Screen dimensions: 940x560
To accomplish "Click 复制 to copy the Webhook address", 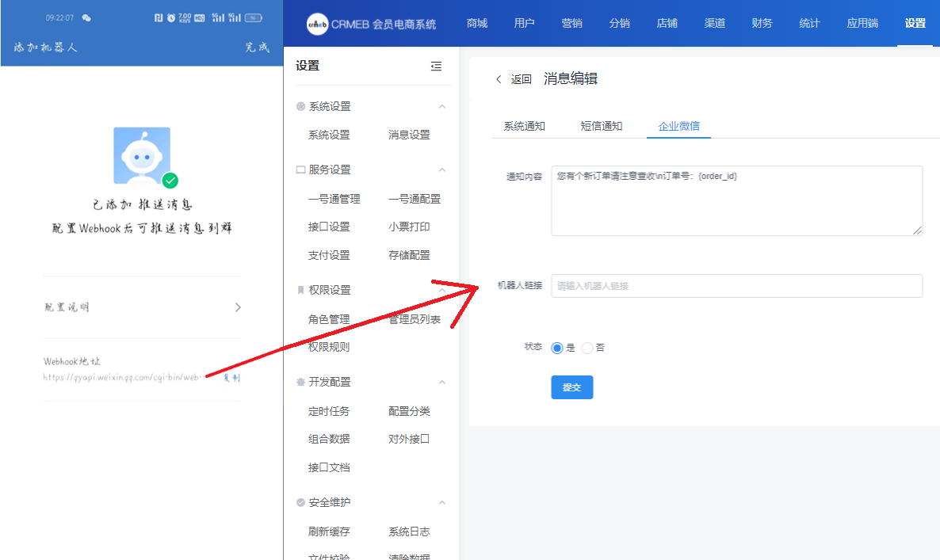I will point(231,378).
